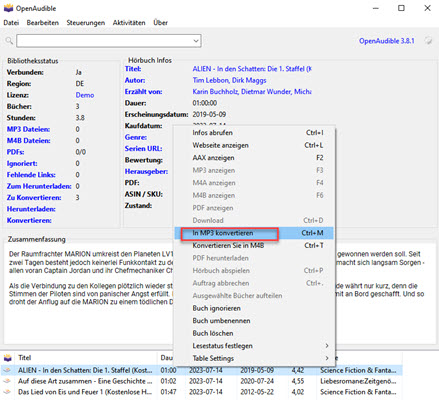Click the book icon of ALIEN row
The height and width of the screenshot is (400, 439).
click(x=7, y=370)
